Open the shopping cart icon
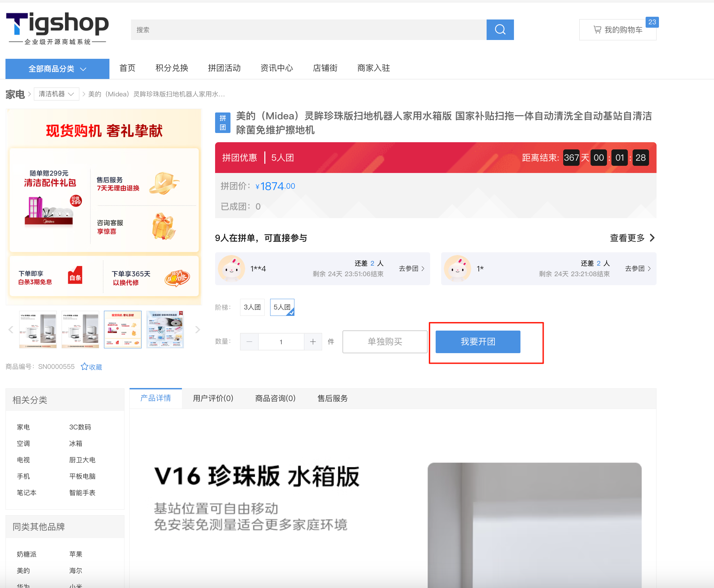714x588 pixels. coord(597,30)
